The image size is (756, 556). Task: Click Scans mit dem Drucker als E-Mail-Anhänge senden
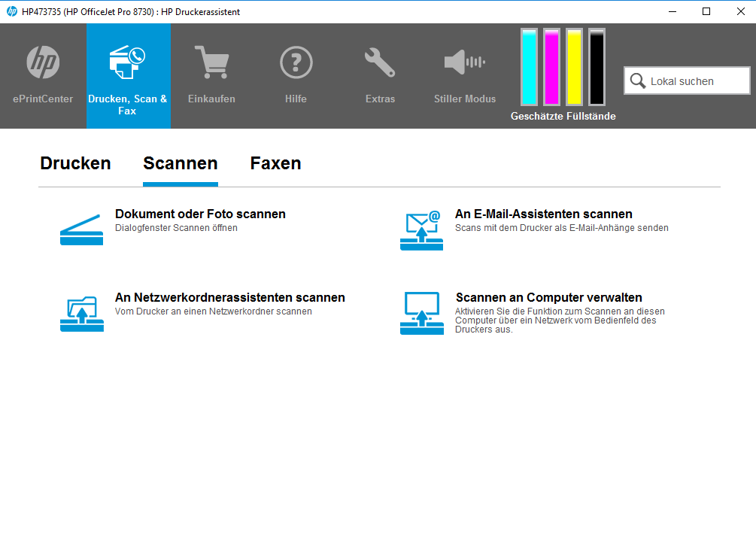562,228
